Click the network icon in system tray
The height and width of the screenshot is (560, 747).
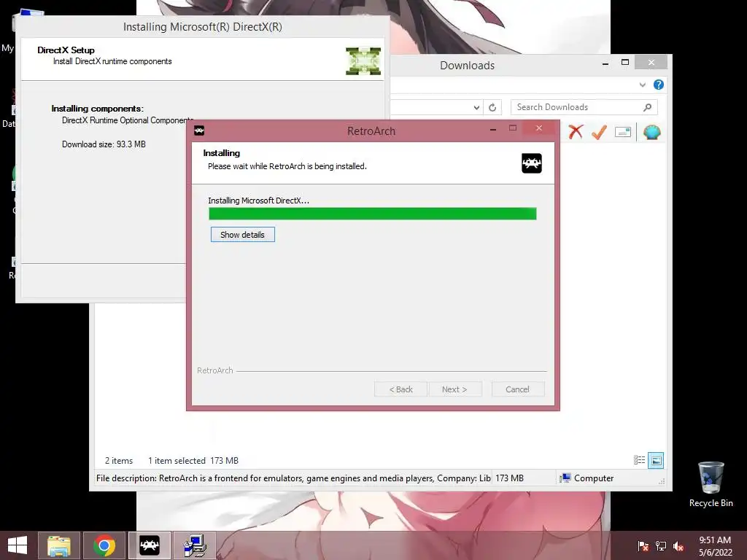pyautogui.click(x=661, y=546)
